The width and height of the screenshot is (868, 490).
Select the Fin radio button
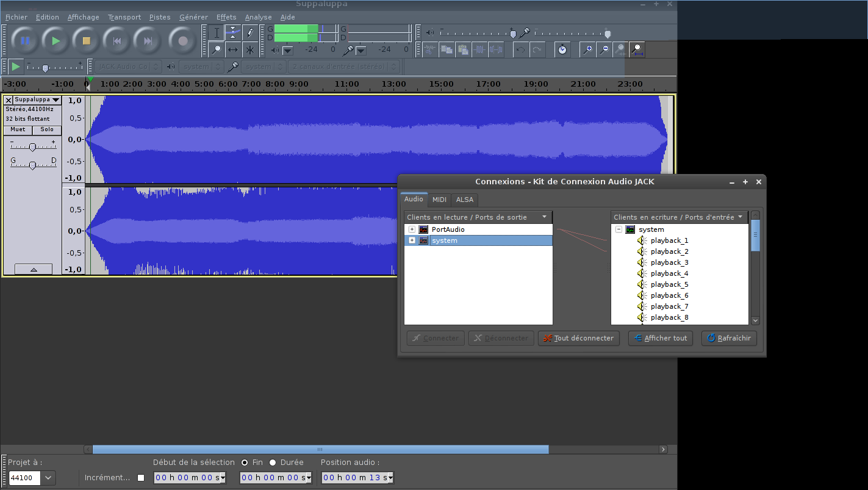coord(245,463)
